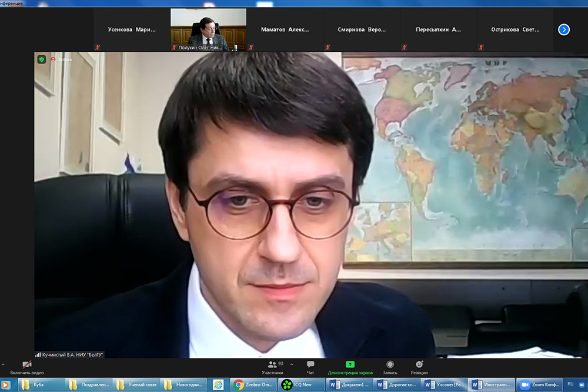This screenshot has width=588, height=392.
Task: Show next participants with the blue arrow
Action: pos(563,29)
